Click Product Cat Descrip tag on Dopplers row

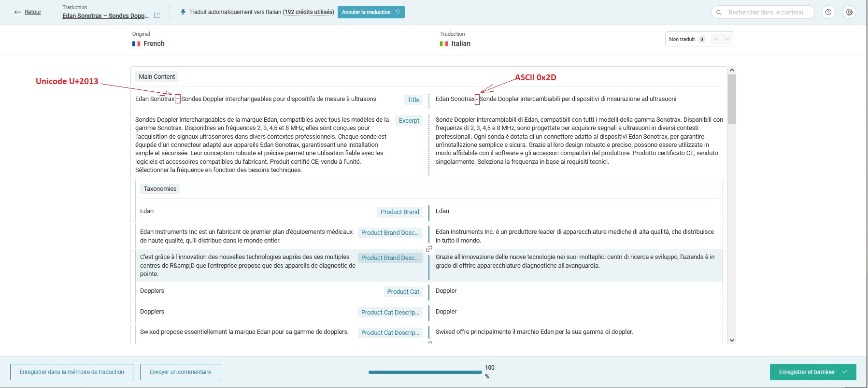[x=390, y=312]
